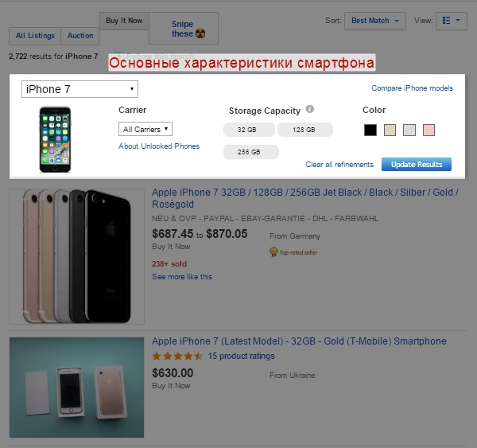Switch to the Auction tab
The image size is (477, 448).
pos(80,36)
